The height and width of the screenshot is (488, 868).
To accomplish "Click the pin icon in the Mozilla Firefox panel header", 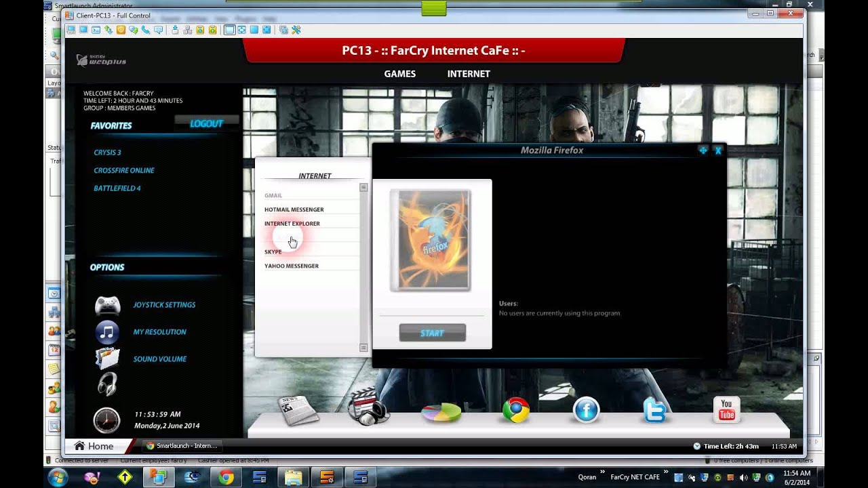I will (703, 150).
